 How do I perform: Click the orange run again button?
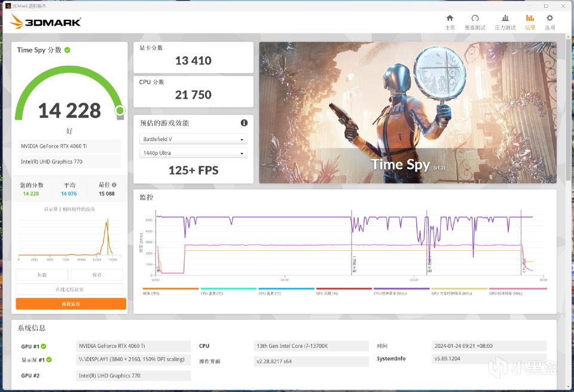[71, 304]
